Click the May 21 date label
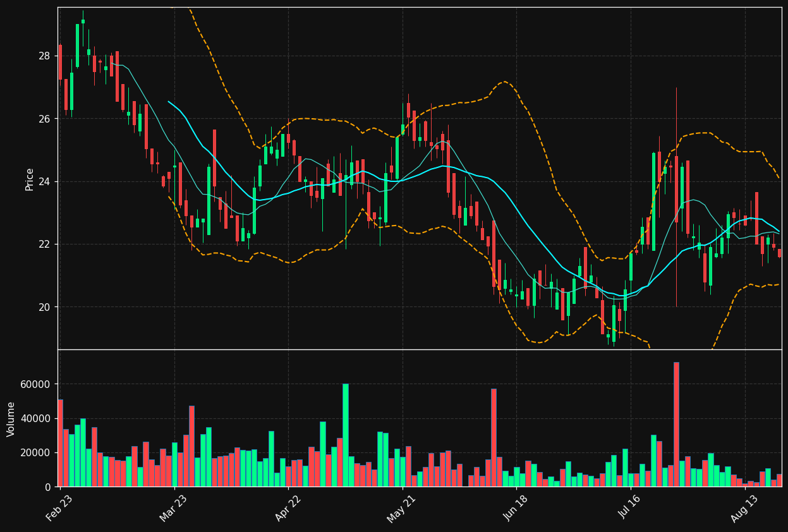 pos(401,510)
